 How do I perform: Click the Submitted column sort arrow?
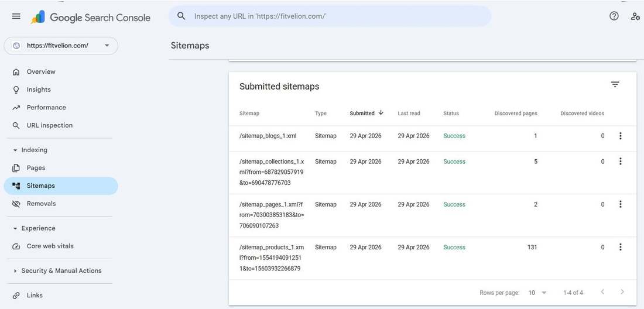pos(381,113)
